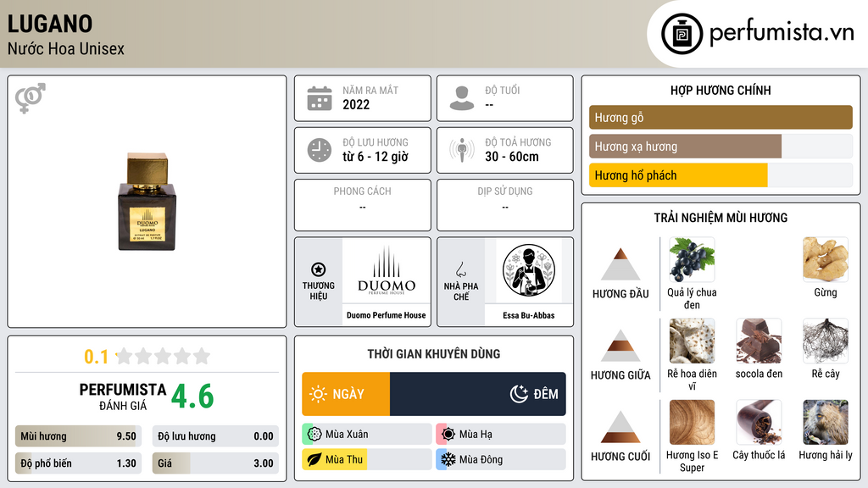Click the Mùa Thu season label

(344, 460)
